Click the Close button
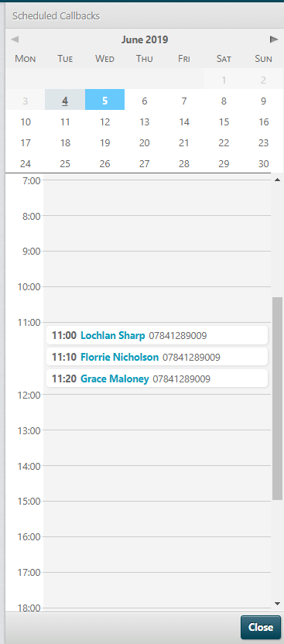This screenshot has height=644, width=284. click(x=261, y=627)
